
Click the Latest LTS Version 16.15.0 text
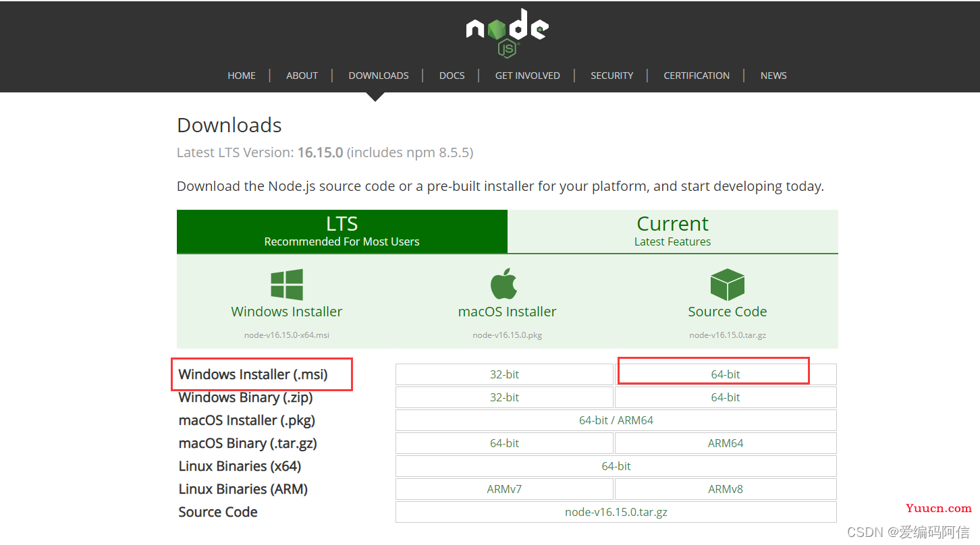pyautogui.click(x=325, y=153)
